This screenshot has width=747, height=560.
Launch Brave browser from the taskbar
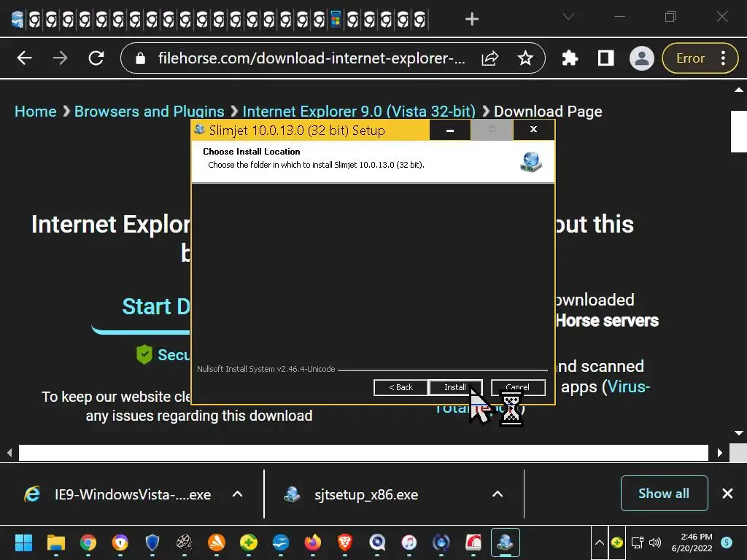click(344, 542)
